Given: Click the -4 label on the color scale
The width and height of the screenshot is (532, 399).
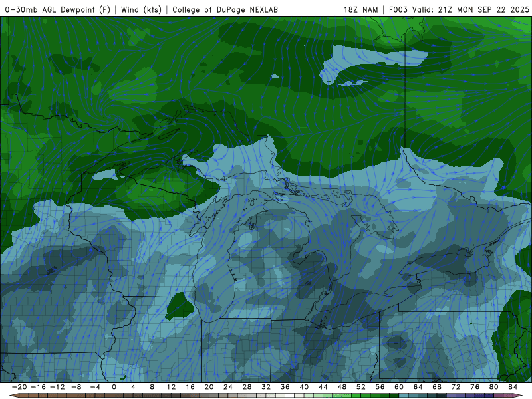Looking at the screenshot, I should [x=95, y=387].
